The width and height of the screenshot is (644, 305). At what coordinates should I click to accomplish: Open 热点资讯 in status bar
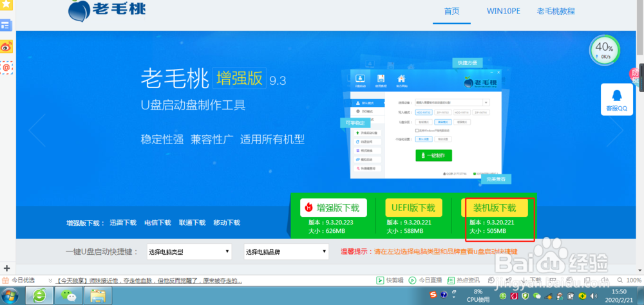tap(463, 281)
